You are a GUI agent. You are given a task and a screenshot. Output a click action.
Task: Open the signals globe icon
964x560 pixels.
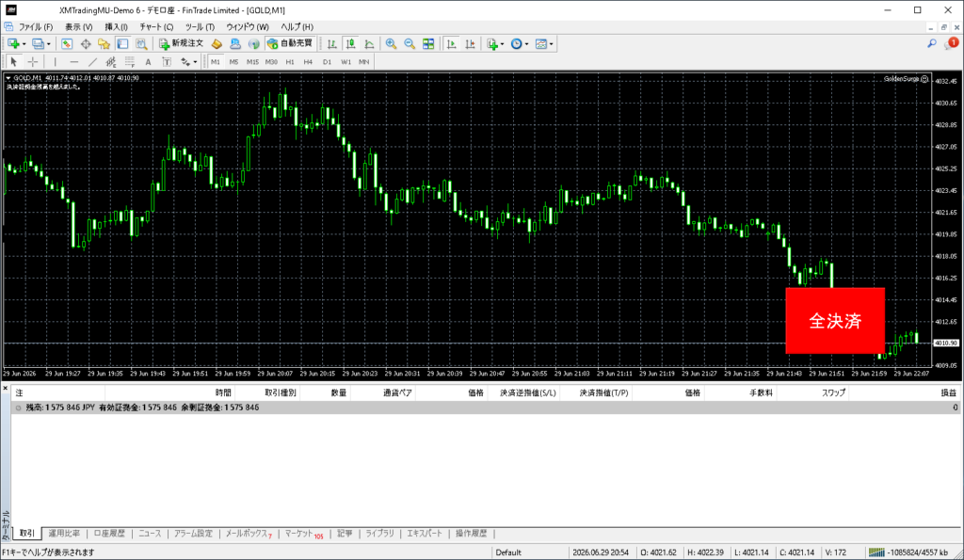click(253, 43)
